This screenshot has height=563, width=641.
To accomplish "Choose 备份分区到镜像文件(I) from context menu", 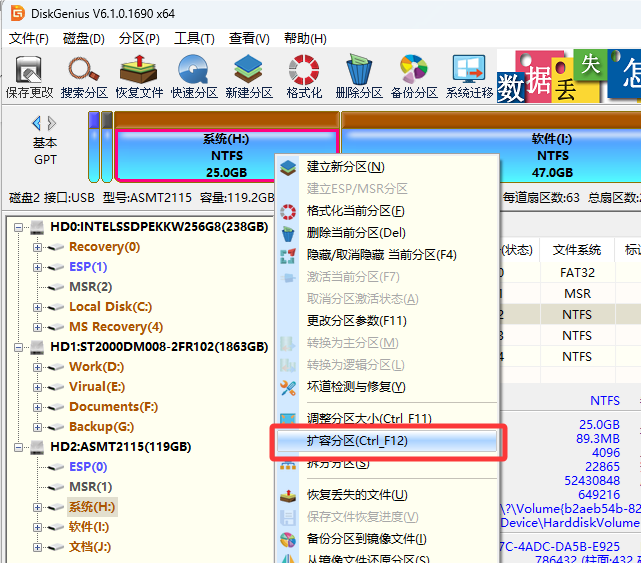I will [387, 539].
